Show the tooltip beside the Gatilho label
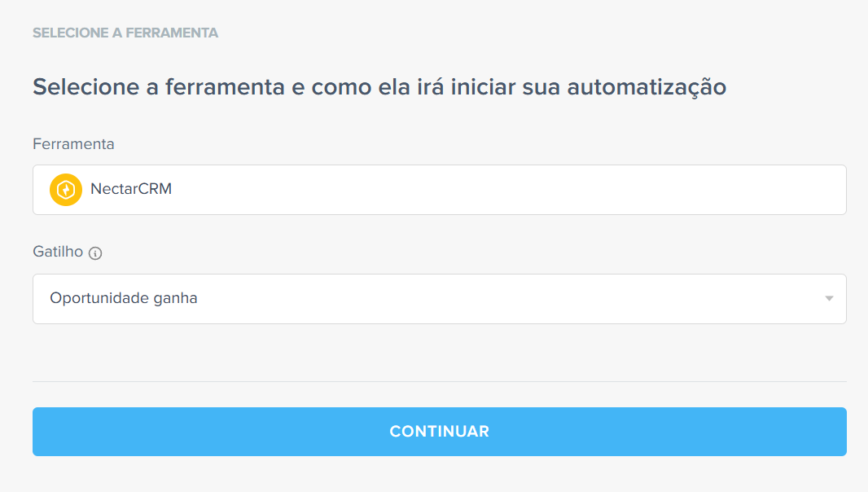Image resolution: width=868 pixels, height=492 pixels. click(x=95, y=253)
